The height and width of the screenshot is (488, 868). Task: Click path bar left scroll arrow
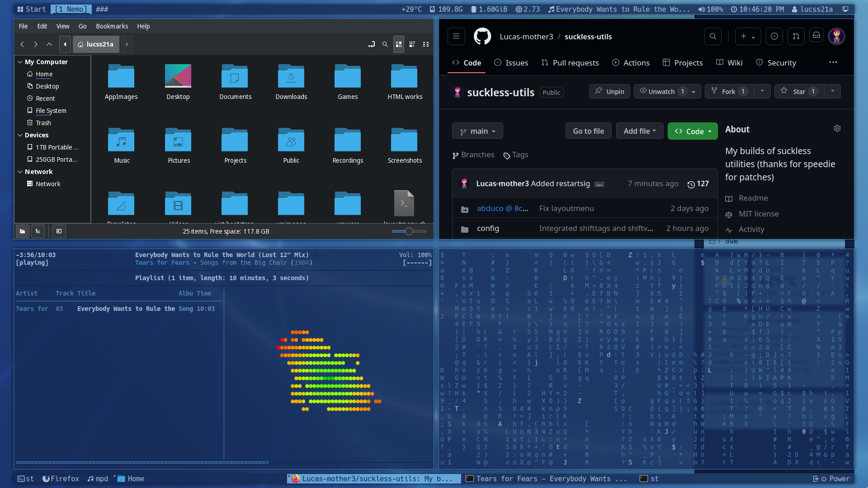click(x=65, y=44)
